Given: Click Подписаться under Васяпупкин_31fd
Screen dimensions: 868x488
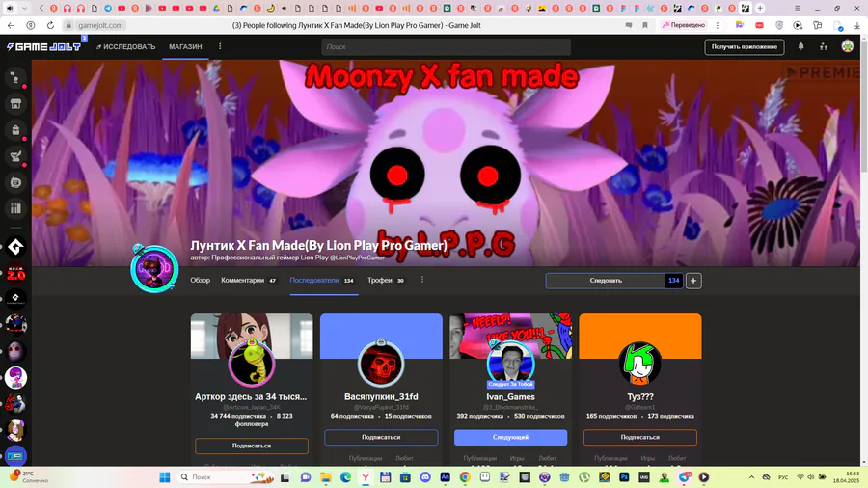Looking at the screenshot, I should 381,437.
